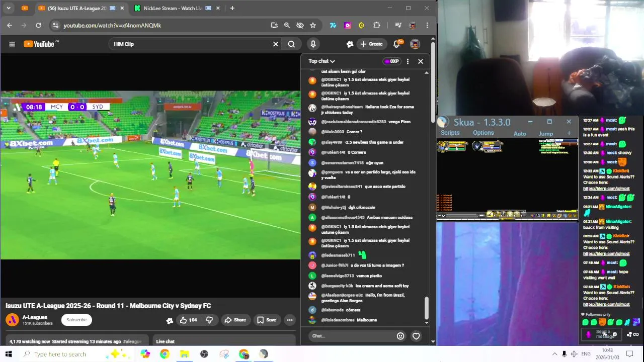Open the Options menu in Skua

click(x=483, y=133)
